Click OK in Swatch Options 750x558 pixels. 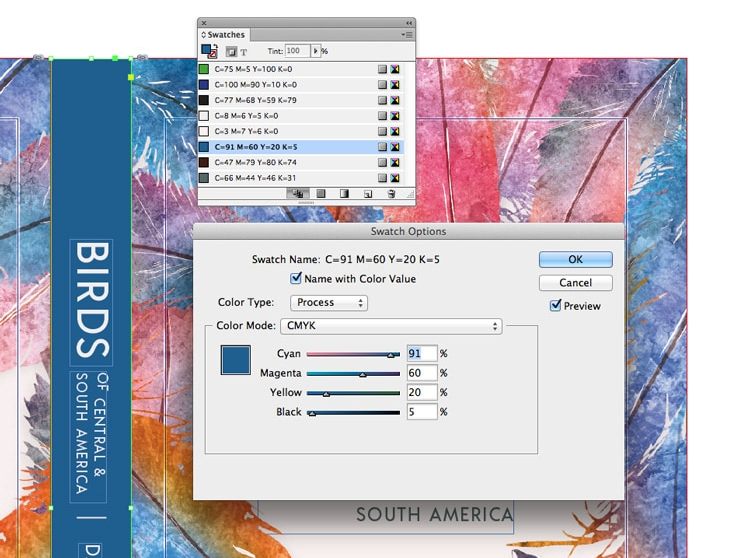coord(575,260)
